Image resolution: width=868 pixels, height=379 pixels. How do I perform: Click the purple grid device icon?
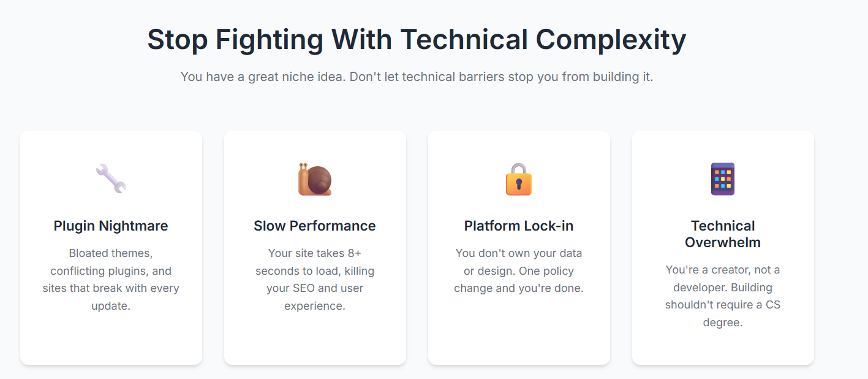tap(723, 179)
